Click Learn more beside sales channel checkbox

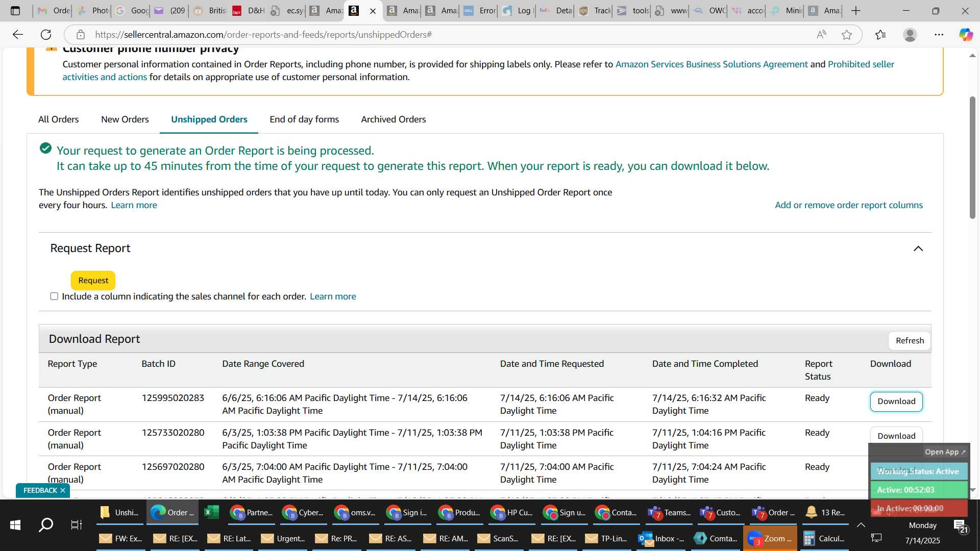coord(333,296)
